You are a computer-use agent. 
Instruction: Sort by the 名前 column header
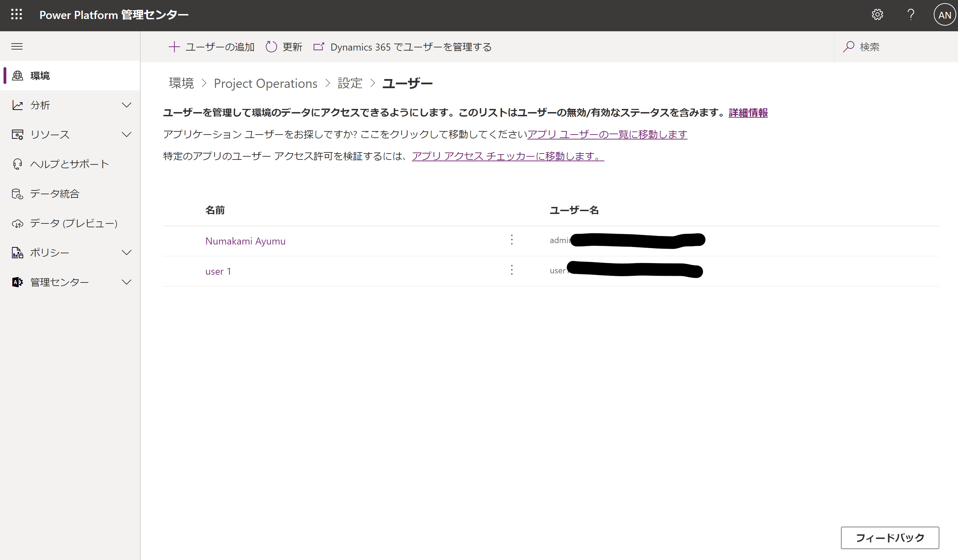tap(215, 210)
